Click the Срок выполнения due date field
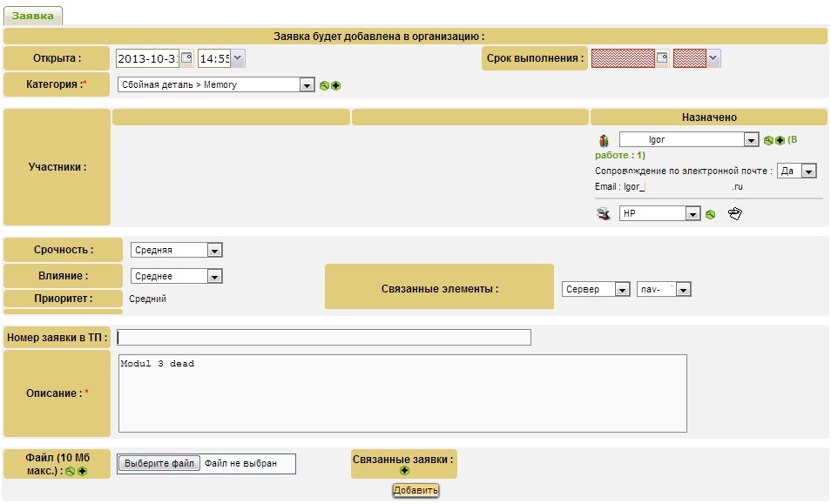Screen dimensions: 831x504 [x=623, y=58]
